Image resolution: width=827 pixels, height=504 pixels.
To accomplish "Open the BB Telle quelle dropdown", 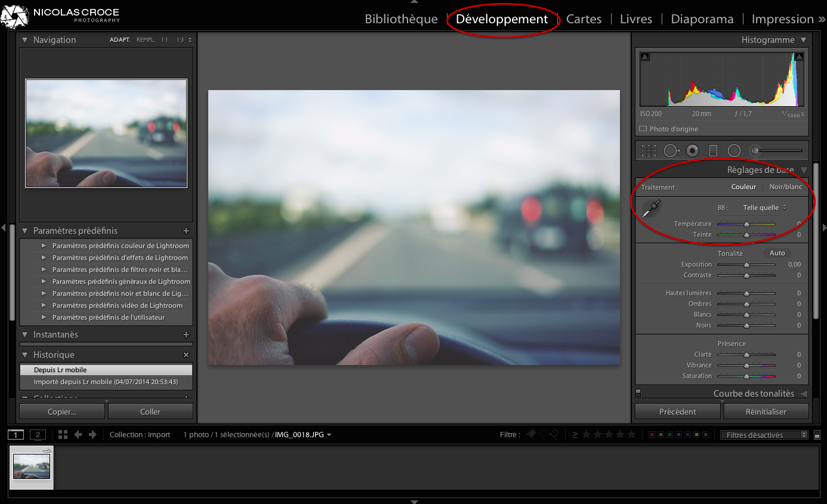I will tap(764, 208).
